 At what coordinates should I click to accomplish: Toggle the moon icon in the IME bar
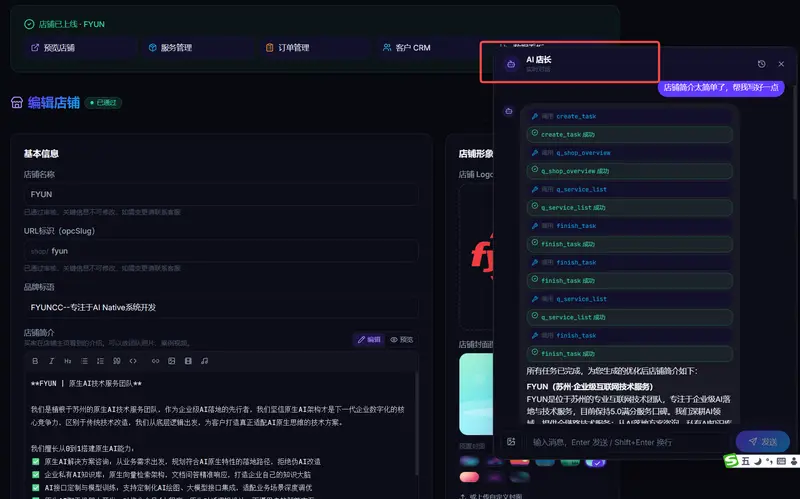pos(759,461)
